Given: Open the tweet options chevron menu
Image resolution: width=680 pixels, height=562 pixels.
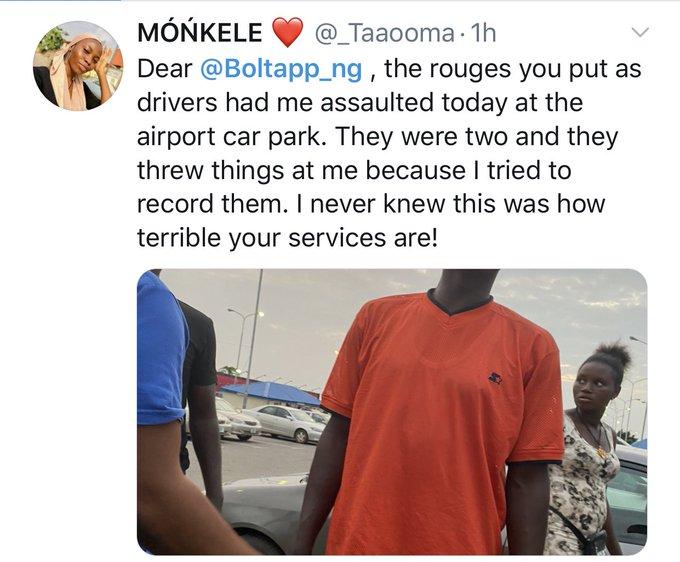Looking at the screenshot, I should (x=640, y=32).
